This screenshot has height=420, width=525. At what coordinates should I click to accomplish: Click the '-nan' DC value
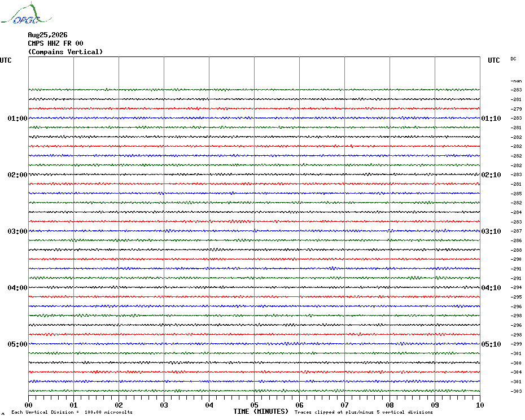pyautogui.click(x=517, y=81)
